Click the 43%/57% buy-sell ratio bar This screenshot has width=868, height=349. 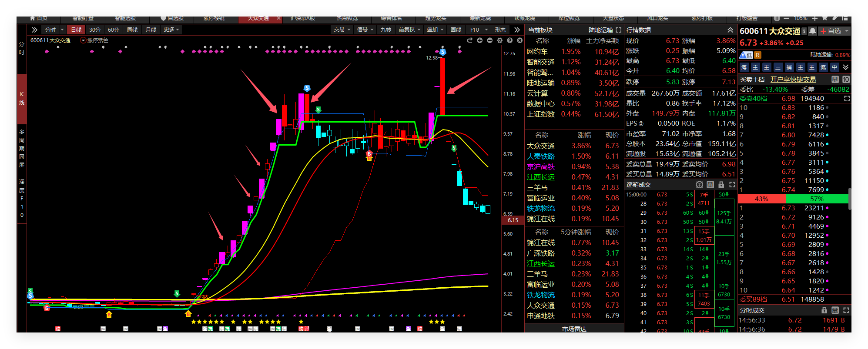coord(793,199)
